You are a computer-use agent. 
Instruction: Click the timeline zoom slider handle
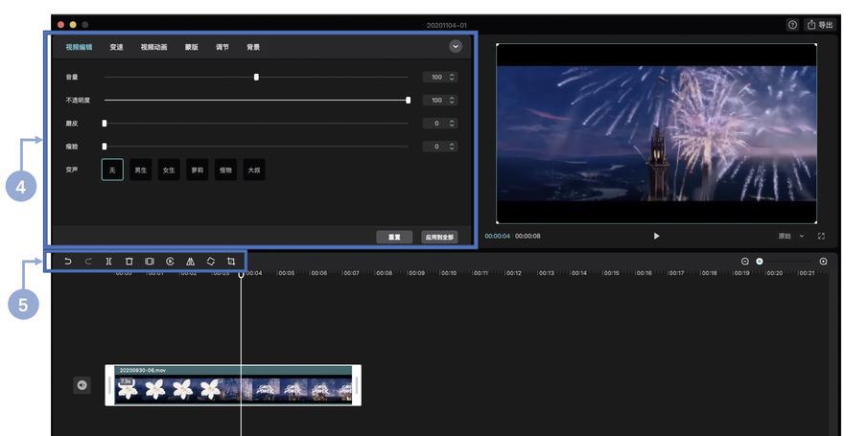click(760, 262)
